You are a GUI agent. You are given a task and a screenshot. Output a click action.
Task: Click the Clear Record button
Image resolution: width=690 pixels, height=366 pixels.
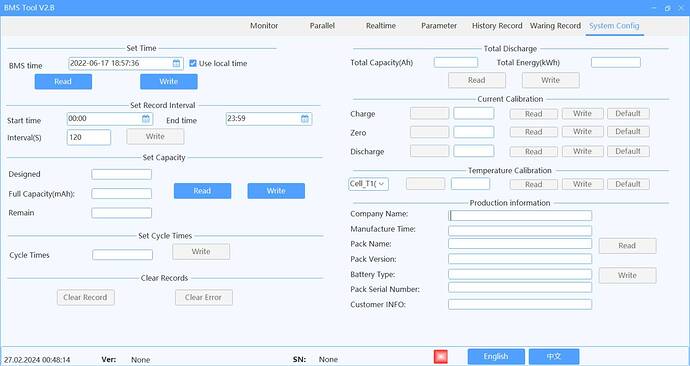86,297
